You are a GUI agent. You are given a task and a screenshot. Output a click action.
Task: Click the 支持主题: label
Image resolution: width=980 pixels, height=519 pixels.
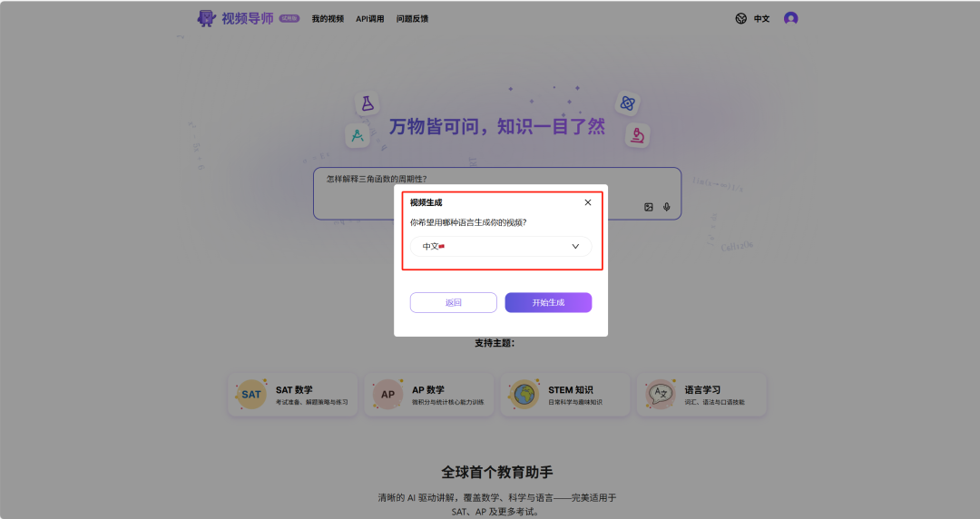495,343
